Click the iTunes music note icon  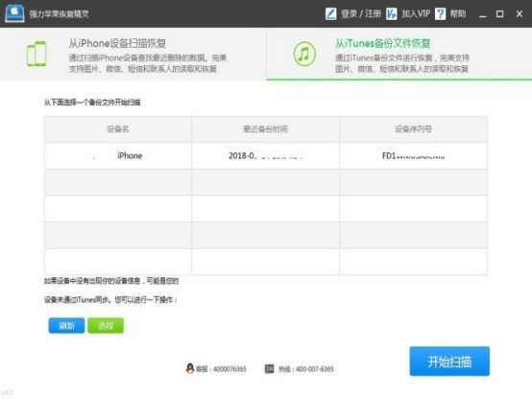point(304,54)
